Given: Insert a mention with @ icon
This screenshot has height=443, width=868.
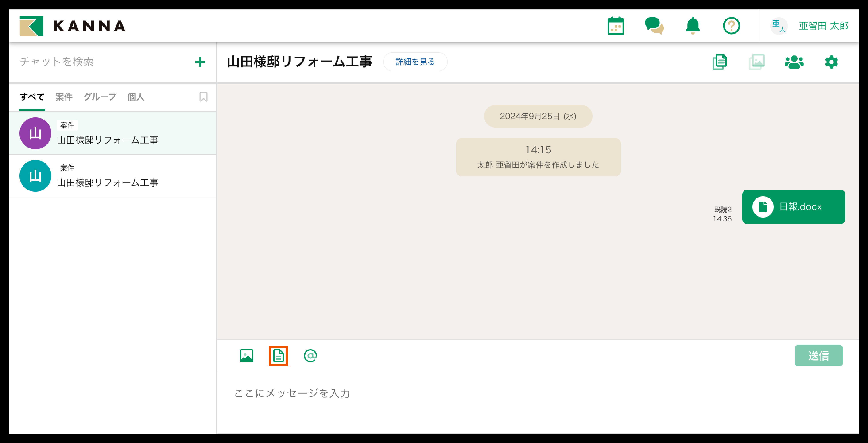Looking at the screenshot, I should pos(310,356).
